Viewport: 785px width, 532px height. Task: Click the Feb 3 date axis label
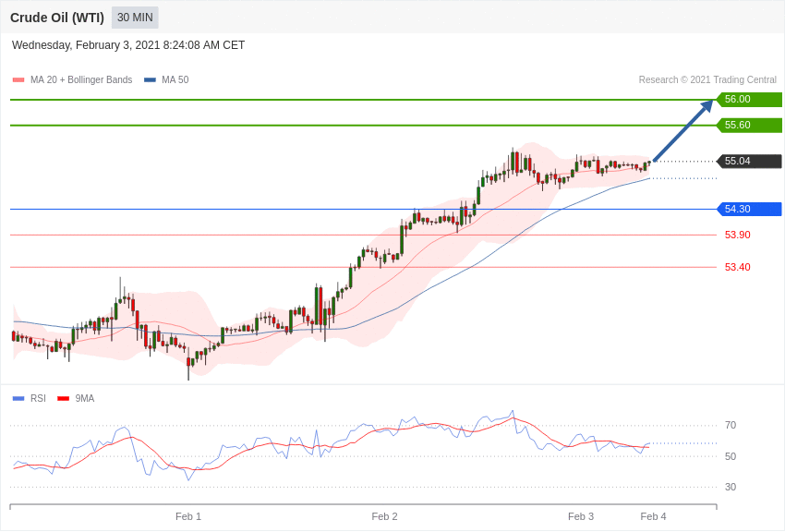tap(581, 516)
